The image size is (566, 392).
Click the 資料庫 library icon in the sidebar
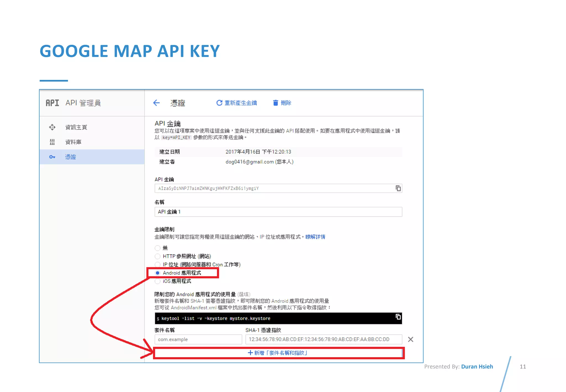[52, 142]
